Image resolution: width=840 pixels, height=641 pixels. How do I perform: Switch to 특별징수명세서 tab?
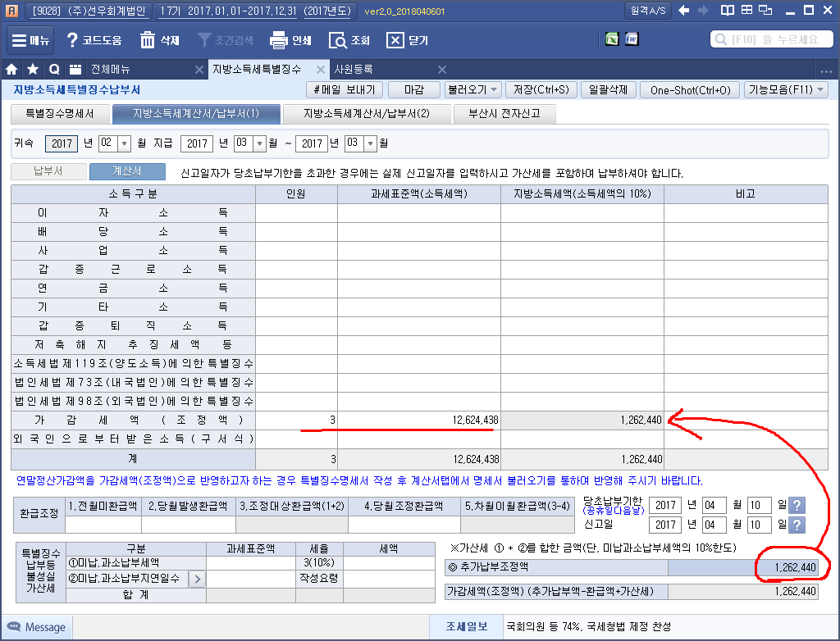(x=59, y=114)
